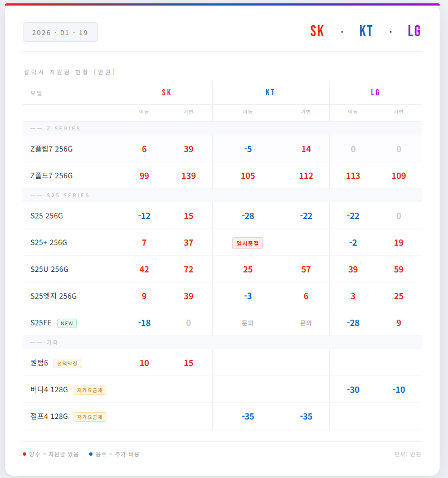The image size is (448, 478).
Task: Click SK 이동 value -18 for S25FE
Action: tap(144, 323)
